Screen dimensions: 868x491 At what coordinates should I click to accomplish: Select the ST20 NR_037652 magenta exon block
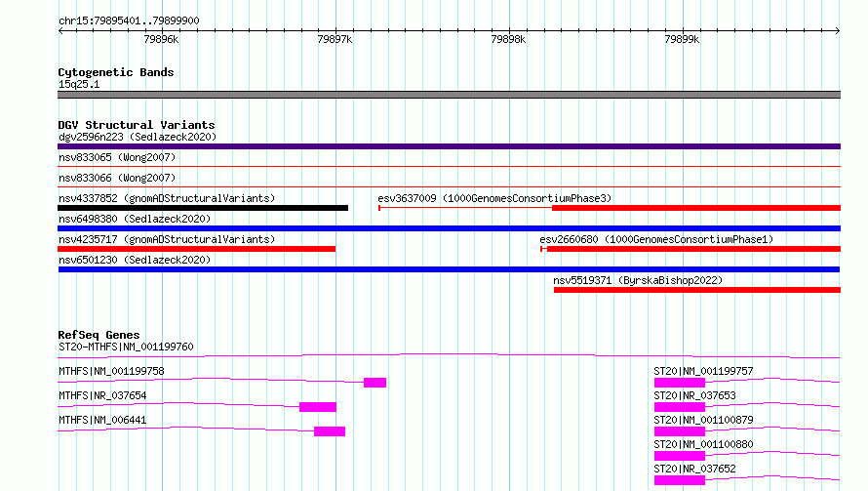pos(680,480)
